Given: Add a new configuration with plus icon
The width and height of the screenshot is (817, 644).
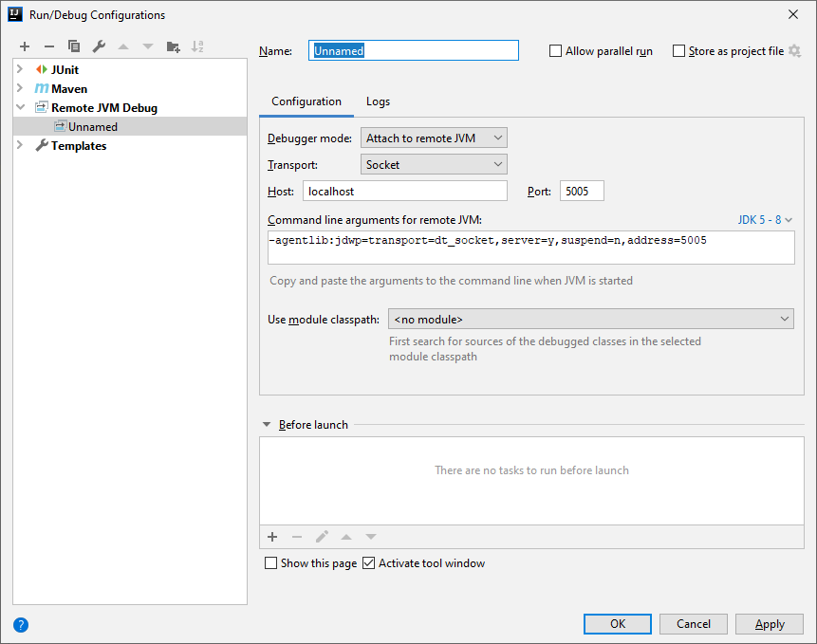Looking at the screenshot, I should click(x=25, y=46).
